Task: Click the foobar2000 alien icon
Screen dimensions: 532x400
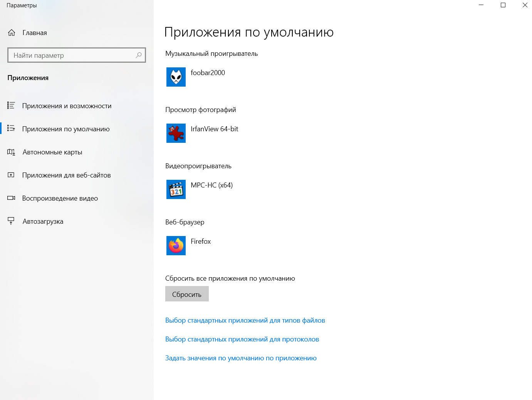Action: click(176, 77)
